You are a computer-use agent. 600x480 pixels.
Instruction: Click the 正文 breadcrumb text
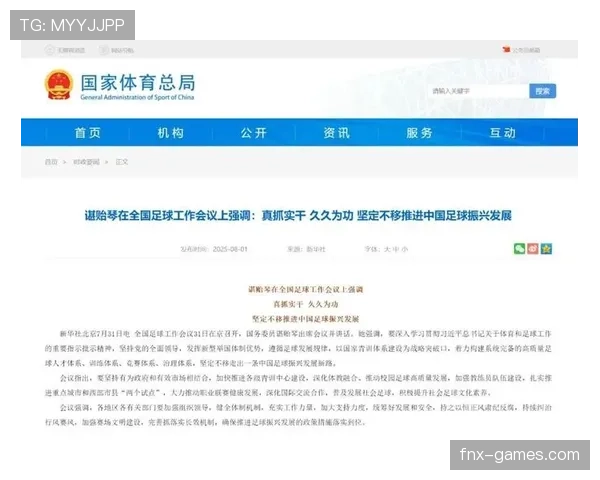[x=122, y=162]
